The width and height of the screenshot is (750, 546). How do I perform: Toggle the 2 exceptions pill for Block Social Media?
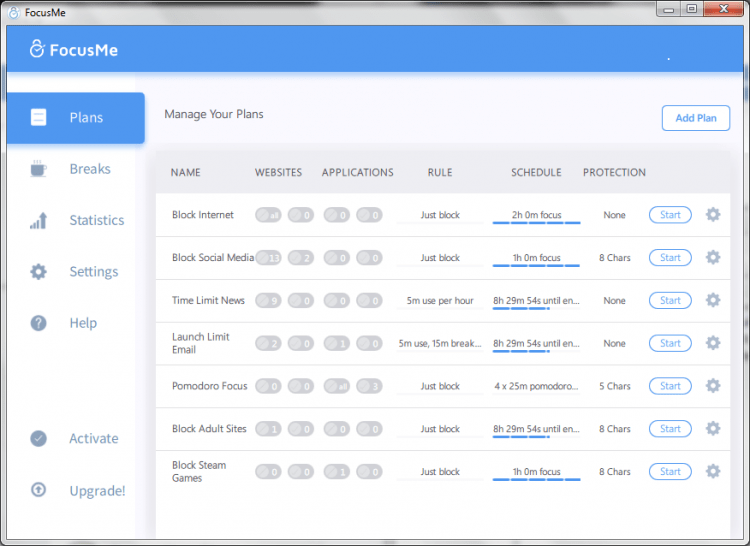301,258
